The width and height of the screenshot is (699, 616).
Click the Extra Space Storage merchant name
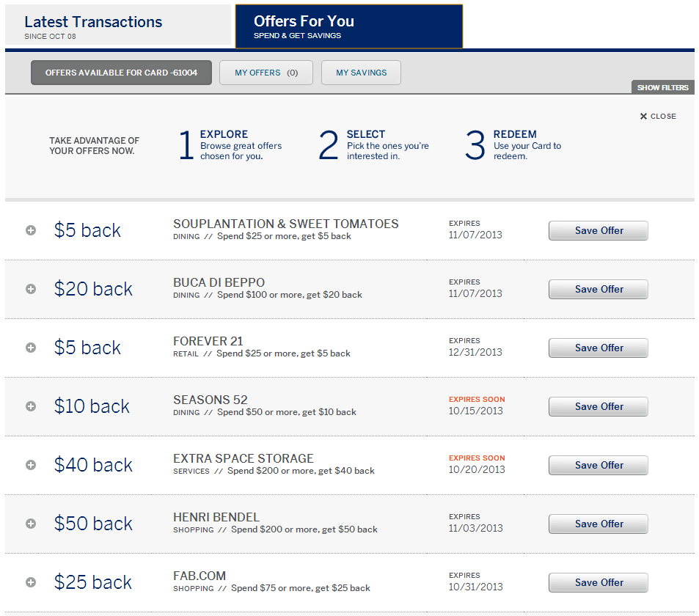point(243,458)
